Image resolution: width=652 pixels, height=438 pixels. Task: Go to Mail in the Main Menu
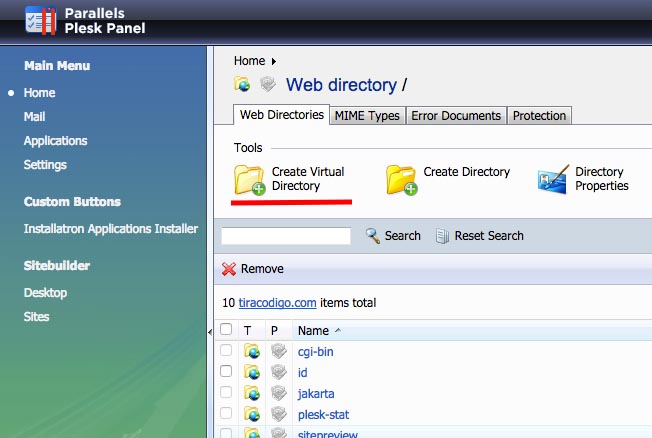[x=34, y=117]
